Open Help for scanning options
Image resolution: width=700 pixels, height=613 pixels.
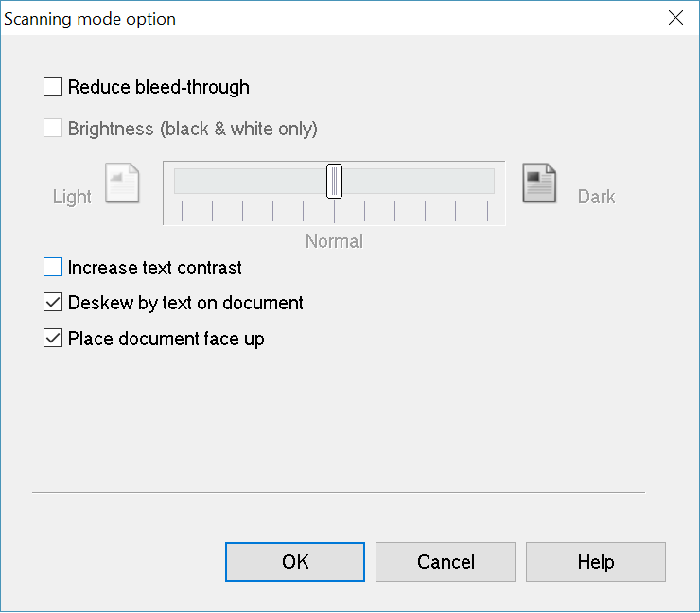(x=596, y=562)
